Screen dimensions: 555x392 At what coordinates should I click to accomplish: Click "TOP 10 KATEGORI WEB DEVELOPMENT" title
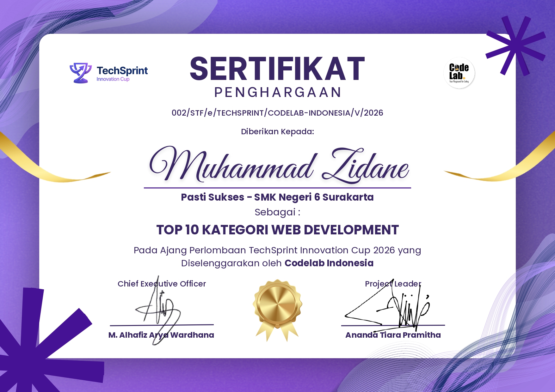(x=277, y=230)
